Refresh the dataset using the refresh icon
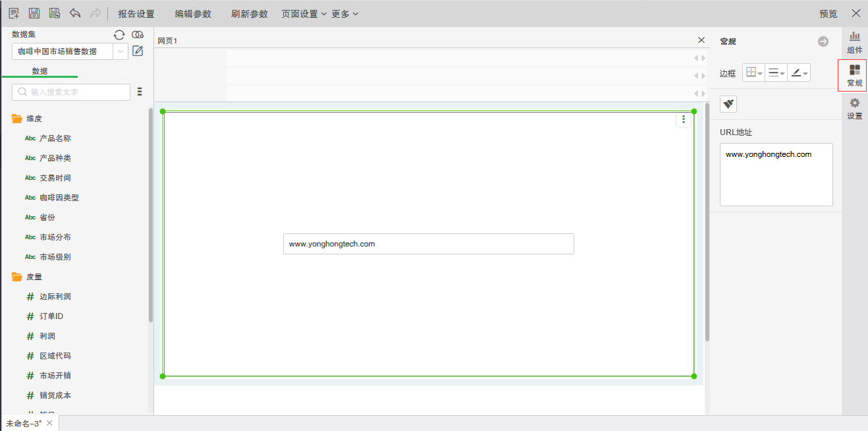868x431 pixels. (x=119, y=35)
